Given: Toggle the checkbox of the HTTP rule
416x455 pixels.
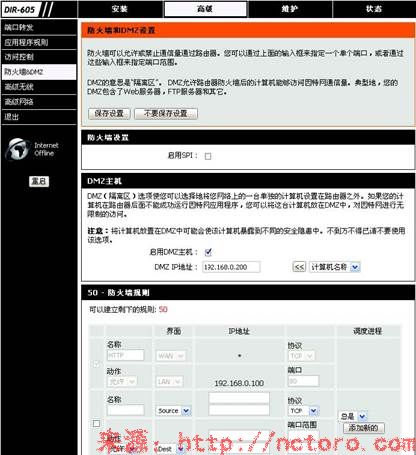Looking at the screenshot, I should (96, 364).
